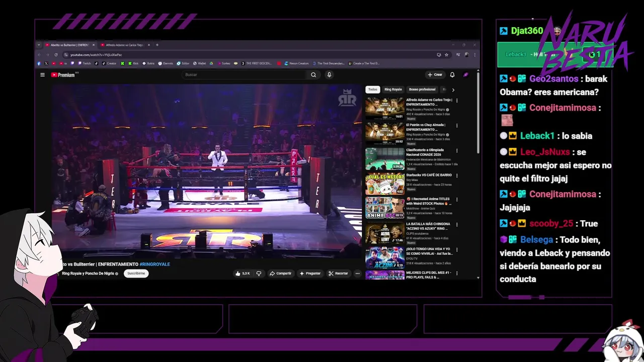Open options for Starbucks VS CAFÉ DE BARRIO video
This screenshot has width=644, height=362.
pos(457,175)
